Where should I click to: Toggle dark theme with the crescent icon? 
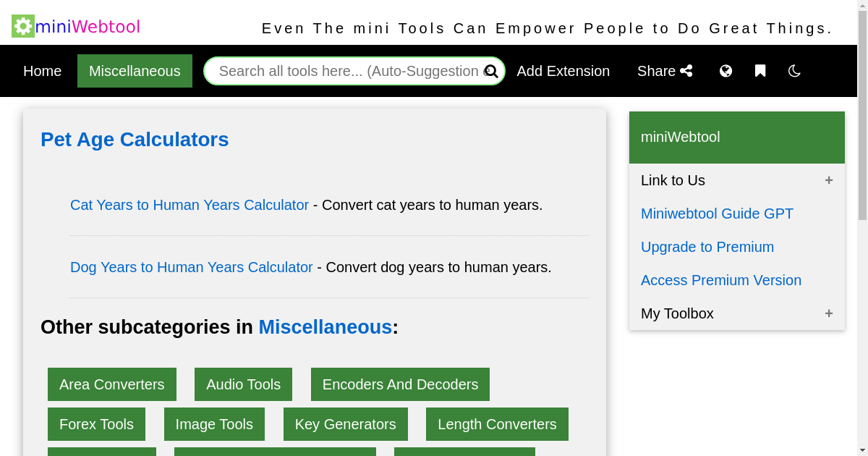[x=794, y=70]
